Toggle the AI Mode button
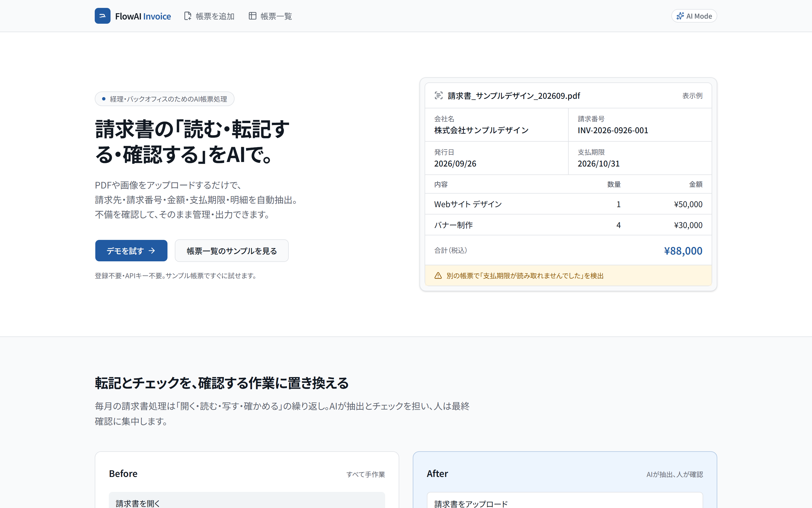 [694, 16]
